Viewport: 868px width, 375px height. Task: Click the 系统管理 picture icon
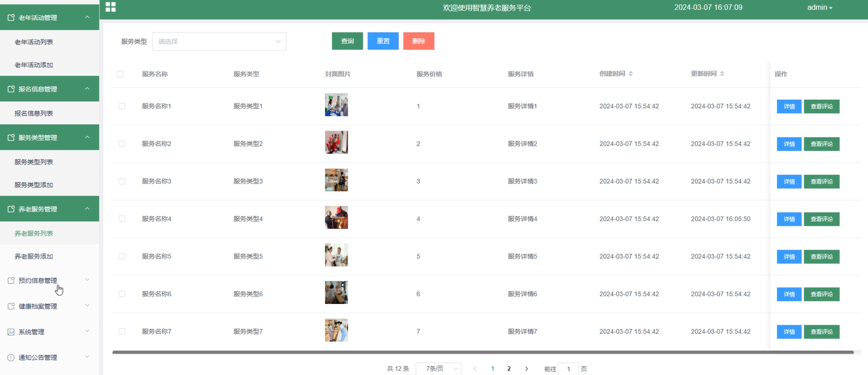pyautogui.click(x=11, y=332)
